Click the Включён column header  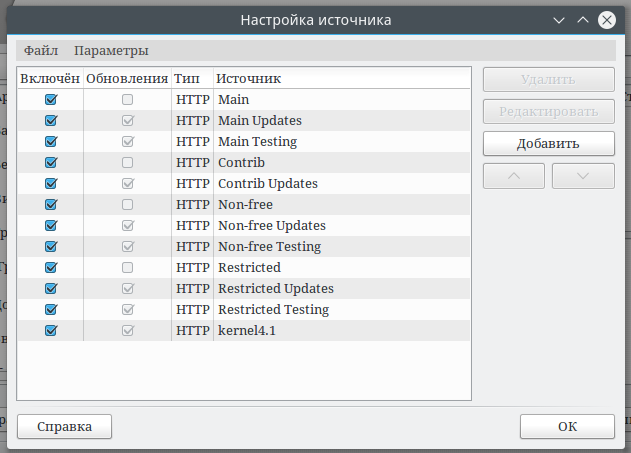[51, 78]
